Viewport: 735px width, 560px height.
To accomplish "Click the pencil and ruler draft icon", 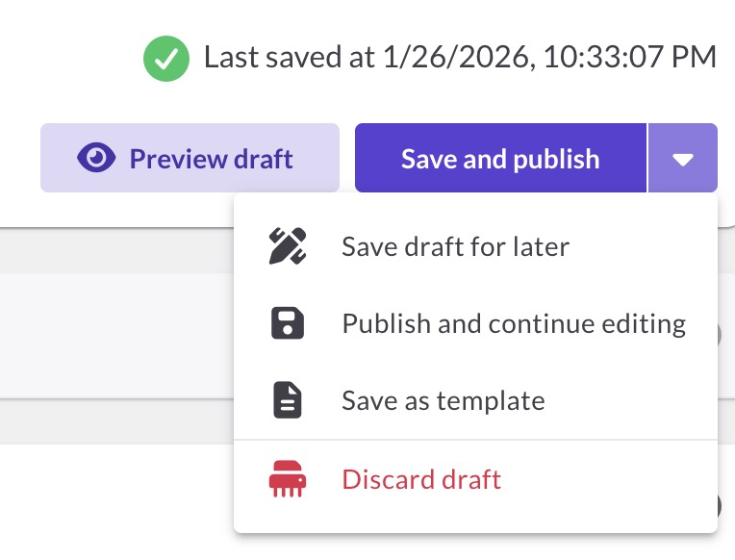I will tap(288, 246).
